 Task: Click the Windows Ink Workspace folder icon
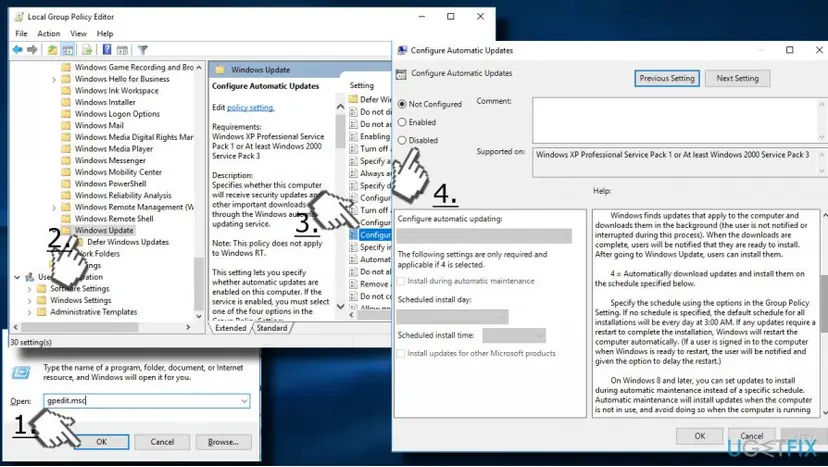66,90
